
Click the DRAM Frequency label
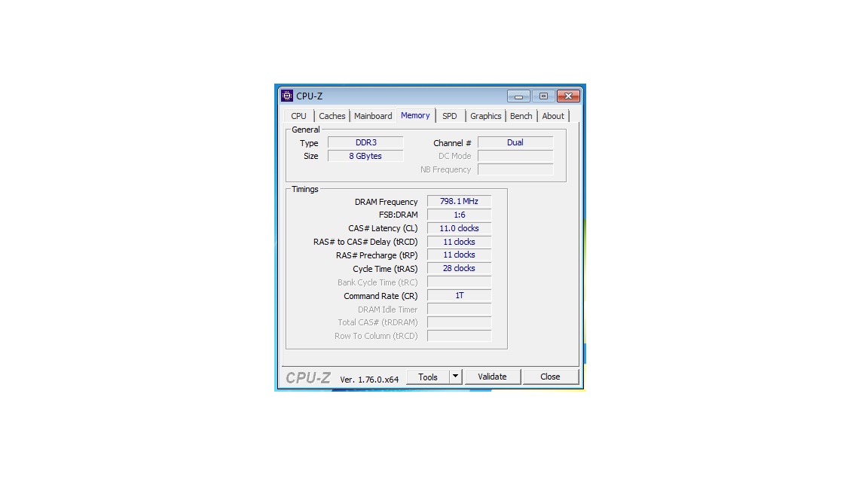pos(387,202)
